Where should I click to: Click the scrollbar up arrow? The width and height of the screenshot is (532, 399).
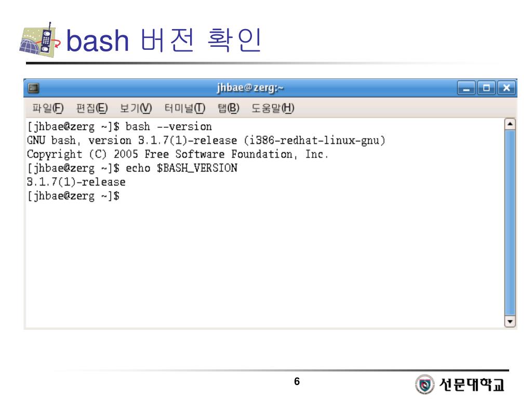(x=510, y=124)
